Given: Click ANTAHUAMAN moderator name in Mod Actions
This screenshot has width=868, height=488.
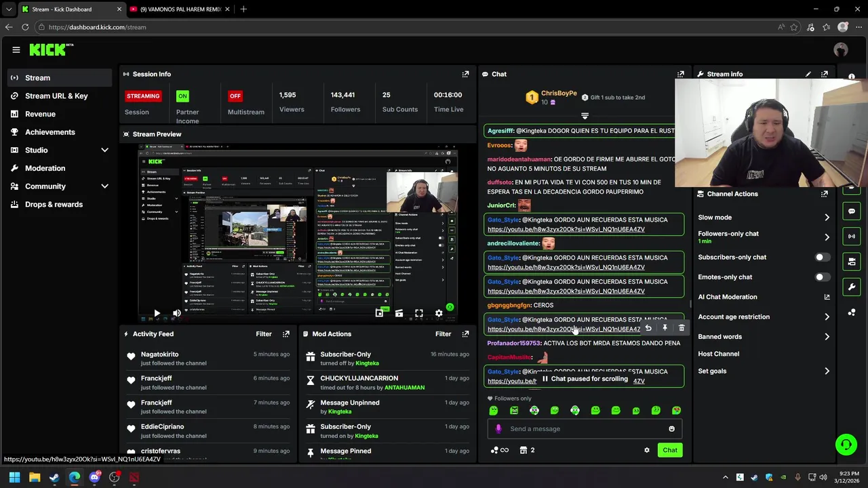Looking at the screenshot, I should [x=404, y=388].
